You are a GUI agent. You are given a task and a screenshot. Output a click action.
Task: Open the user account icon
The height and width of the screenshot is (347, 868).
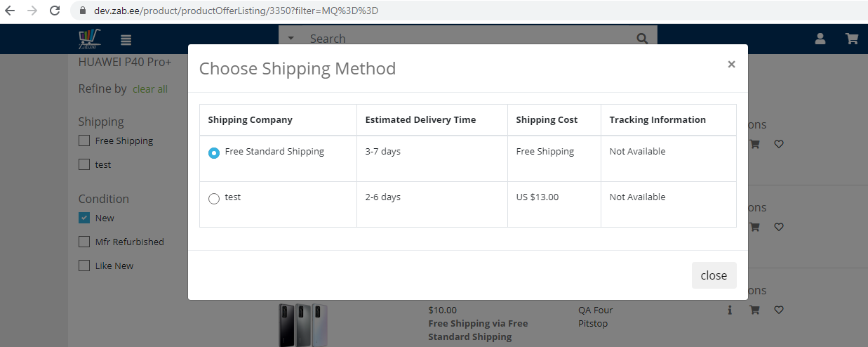[820, 39]
